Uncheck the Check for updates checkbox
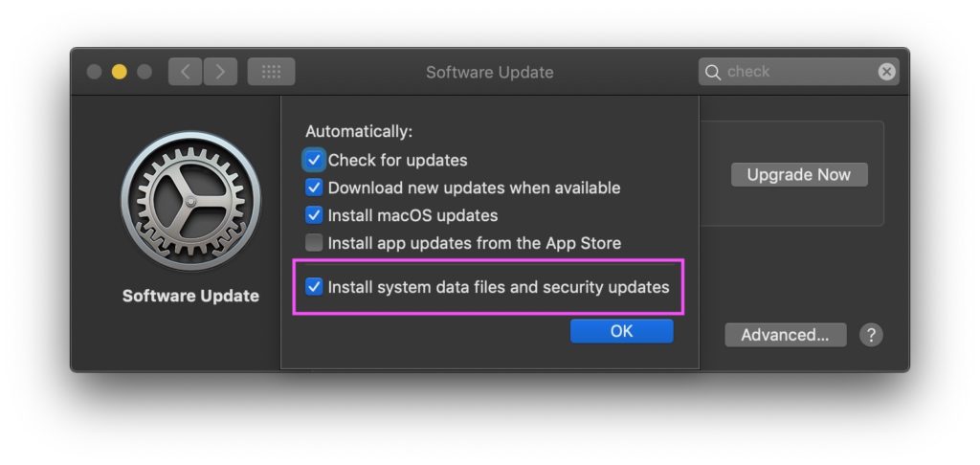Screen dimensions: 980x465 point(314,160)
